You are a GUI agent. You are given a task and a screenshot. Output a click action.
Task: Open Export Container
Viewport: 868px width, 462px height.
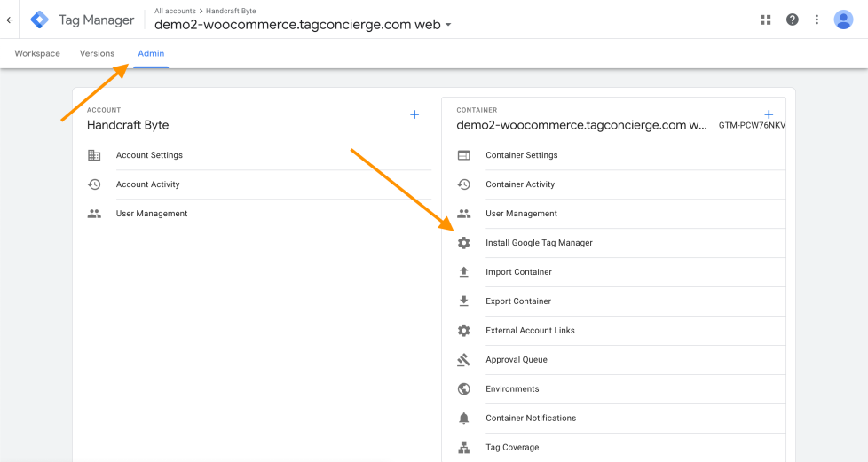[518, 301]
